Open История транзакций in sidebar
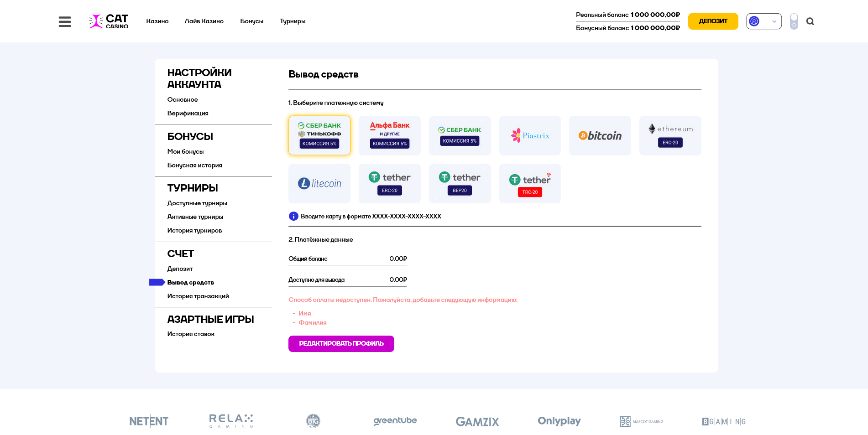The image size is (868, 435). [198, 296]
